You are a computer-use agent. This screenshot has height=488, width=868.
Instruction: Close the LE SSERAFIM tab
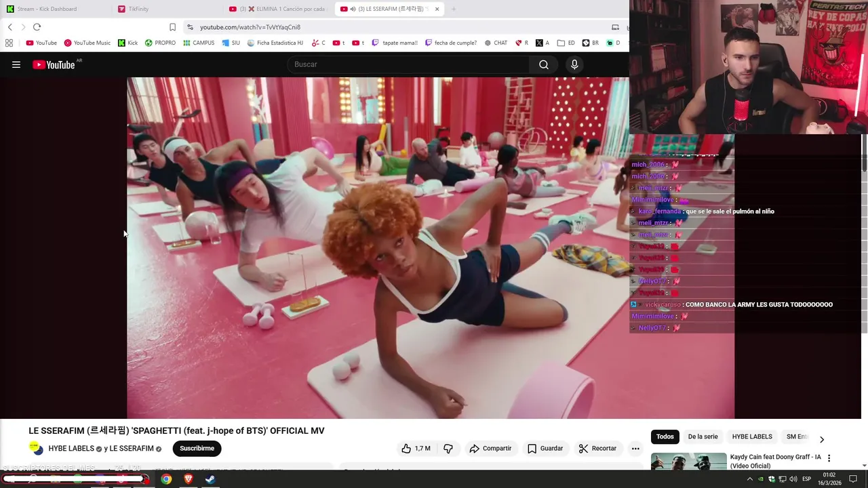(437, 9)
